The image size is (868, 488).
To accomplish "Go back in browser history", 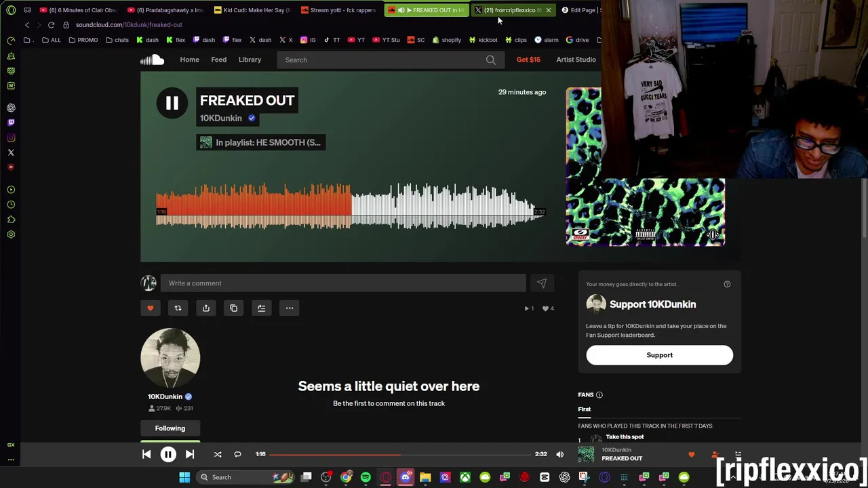I will [x=27, y=25].
